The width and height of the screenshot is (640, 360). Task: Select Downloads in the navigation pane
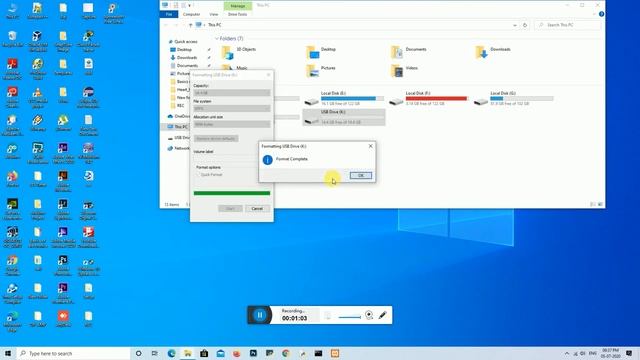coord(187,58)
